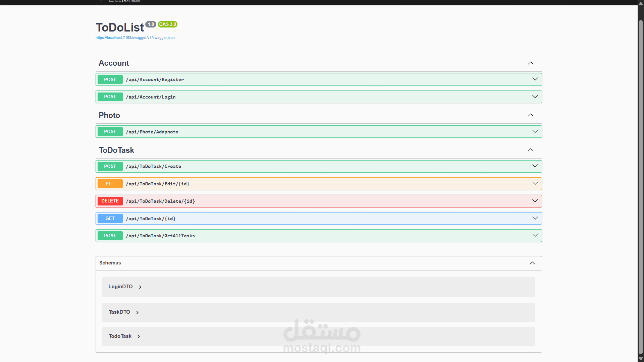
Task: Click the /api/ToDoTask/Delete/{id} path text
Action: click(160, 201)
